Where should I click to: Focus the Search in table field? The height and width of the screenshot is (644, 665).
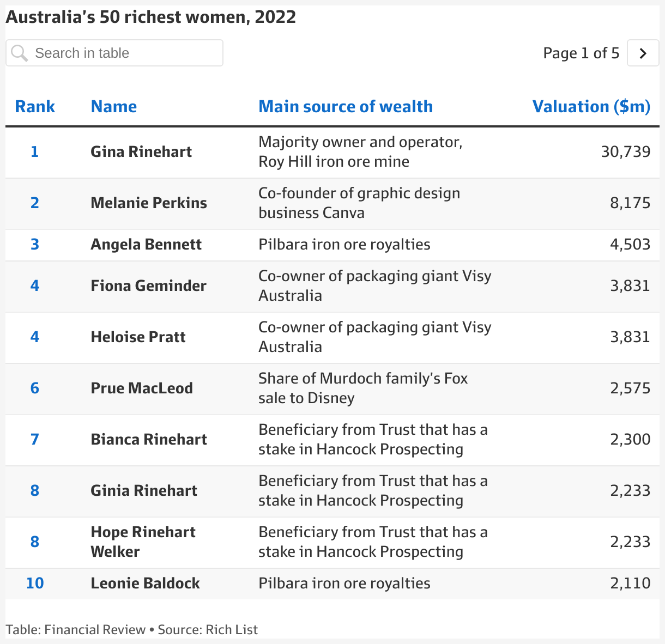114,53
